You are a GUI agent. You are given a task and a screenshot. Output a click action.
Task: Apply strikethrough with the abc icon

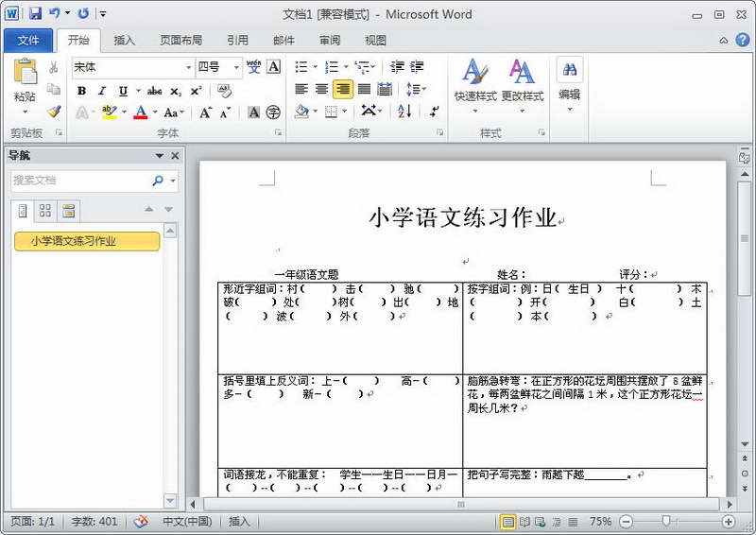click(154, 91)
